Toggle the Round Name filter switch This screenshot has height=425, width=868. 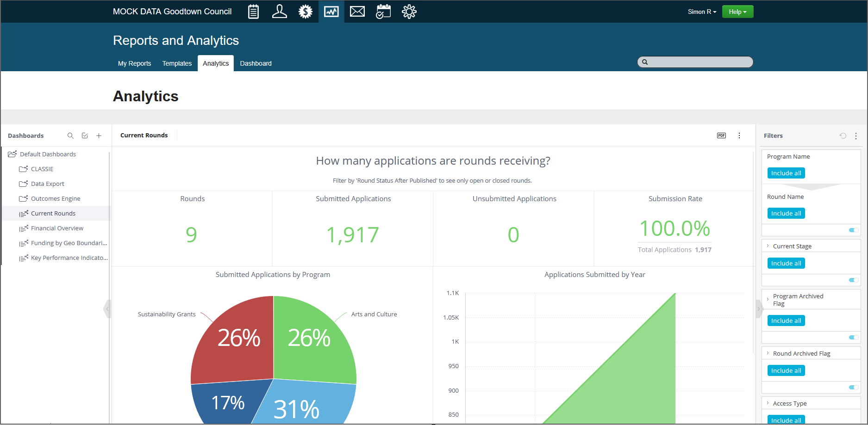tap(853, 230)
